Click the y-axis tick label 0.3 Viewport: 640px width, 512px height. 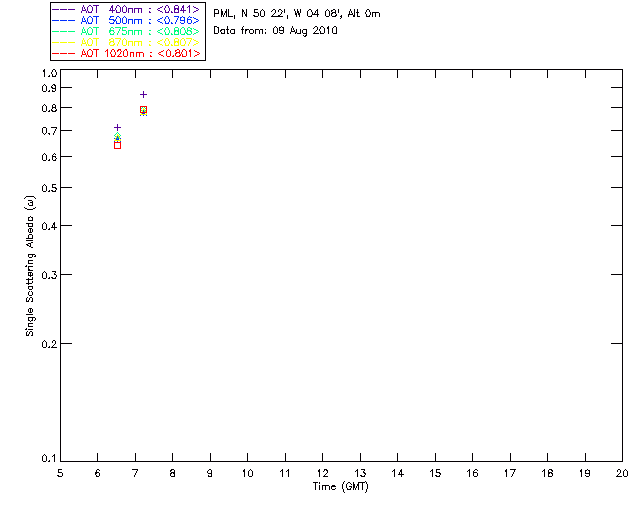point(49,275)
